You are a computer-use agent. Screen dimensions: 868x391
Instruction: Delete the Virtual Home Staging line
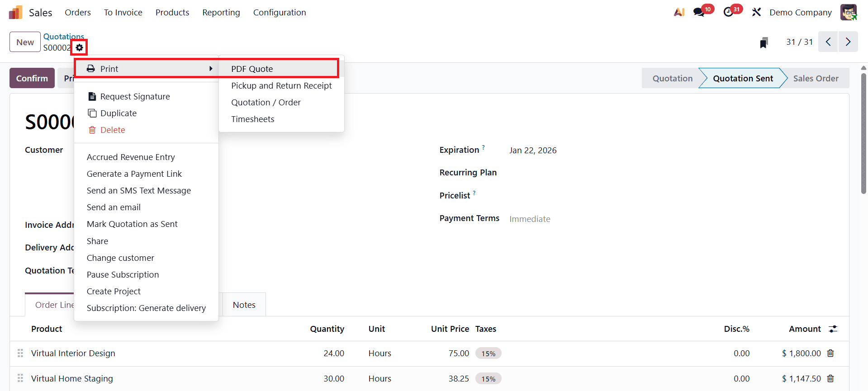pos(830,378)
